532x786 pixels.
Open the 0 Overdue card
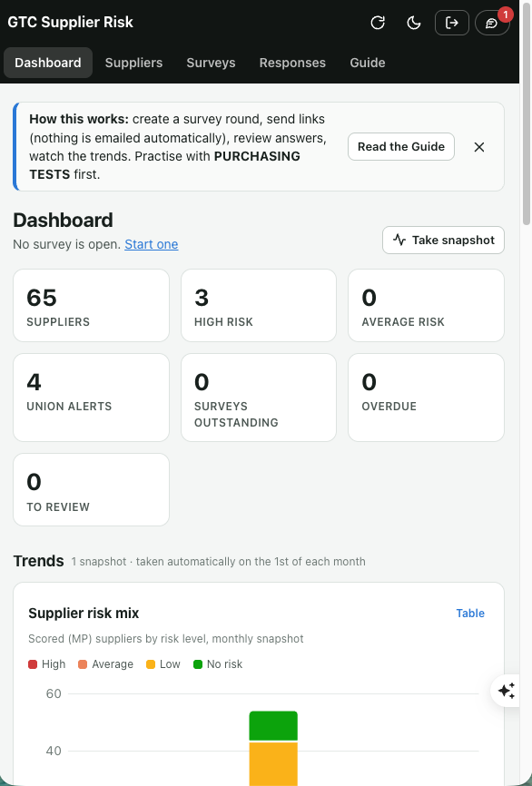pos(426,398)
